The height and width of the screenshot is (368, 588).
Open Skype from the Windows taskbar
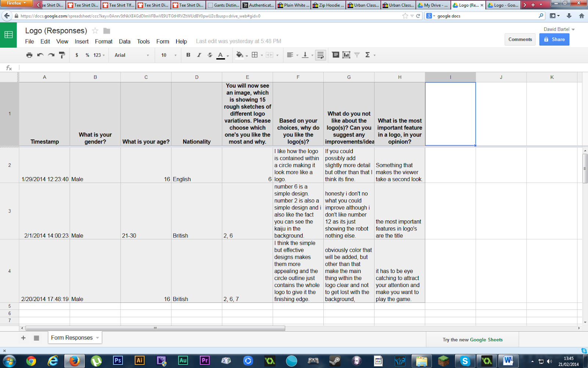[465, 361]
